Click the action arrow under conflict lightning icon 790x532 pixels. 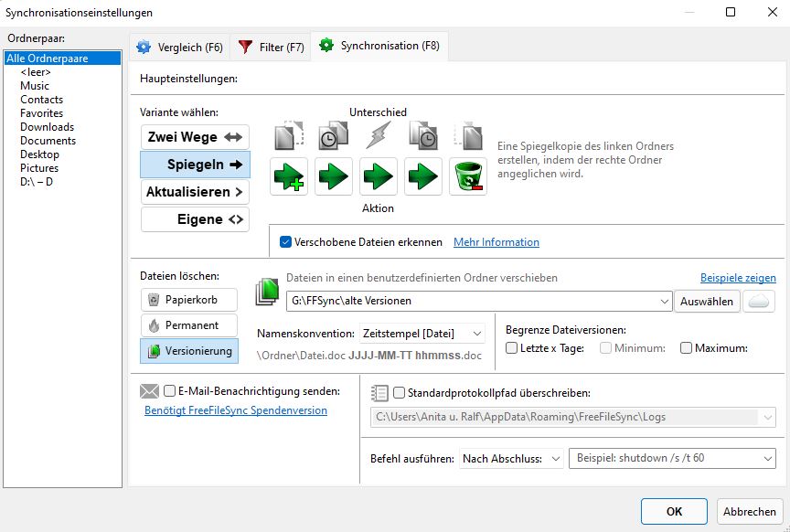(x=379, y=176)
